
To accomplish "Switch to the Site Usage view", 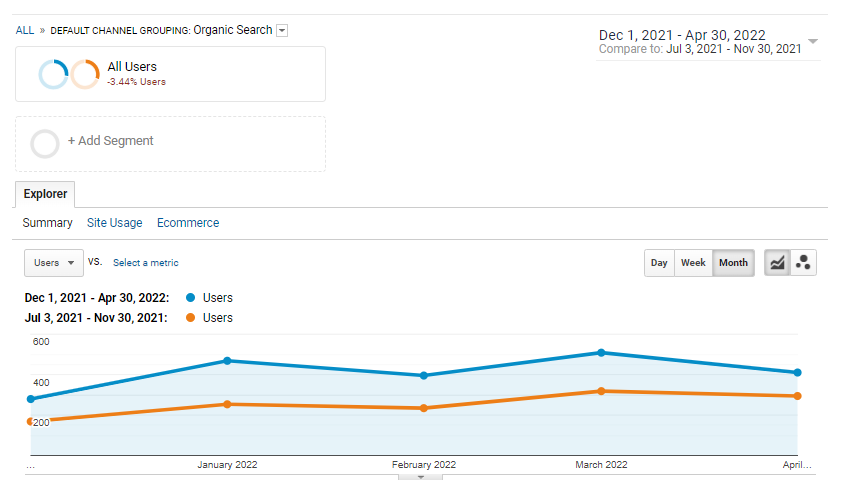I will coord(114,223).
